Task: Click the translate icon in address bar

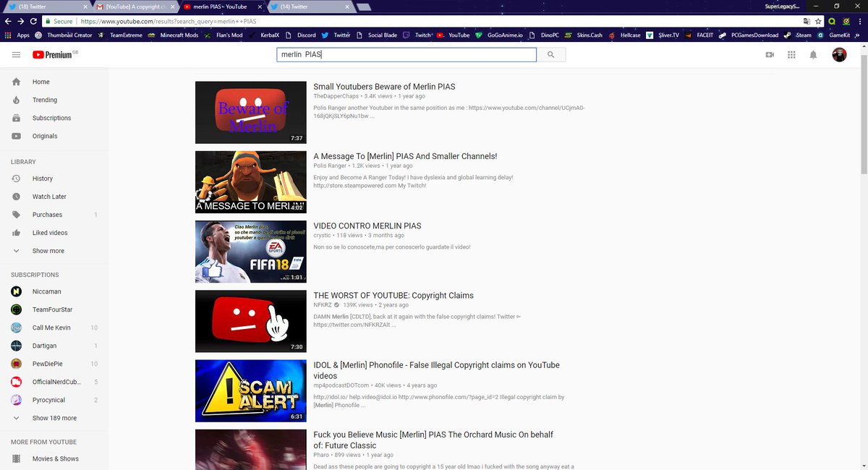Action: 807,21
